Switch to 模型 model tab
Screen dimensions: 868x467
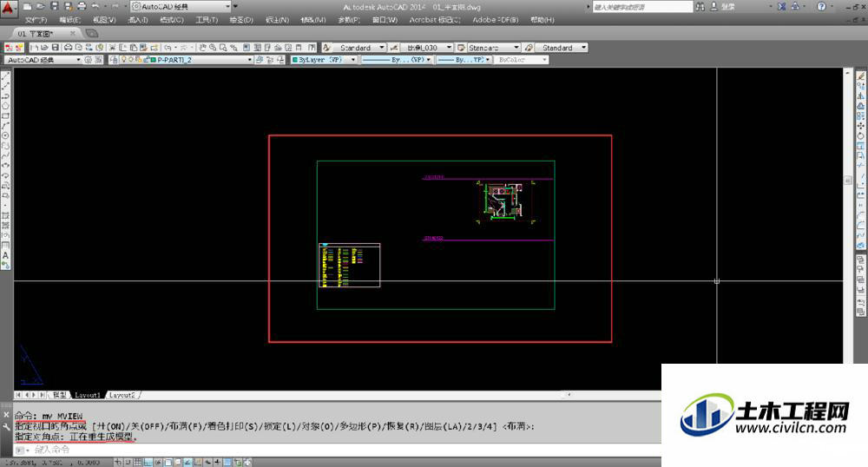point(59,395)
